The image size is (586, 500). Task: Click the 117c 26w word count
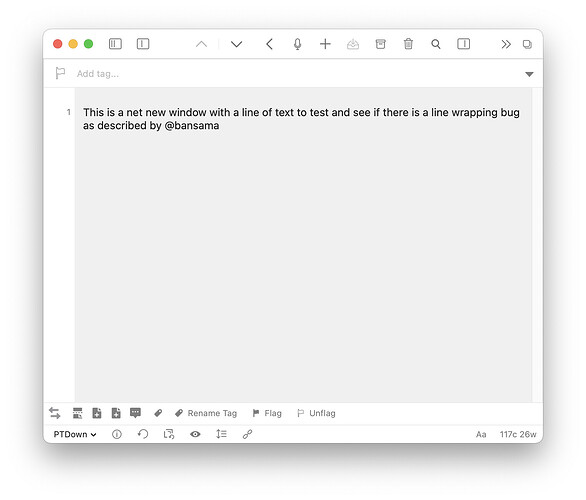(x=518, y=435)
